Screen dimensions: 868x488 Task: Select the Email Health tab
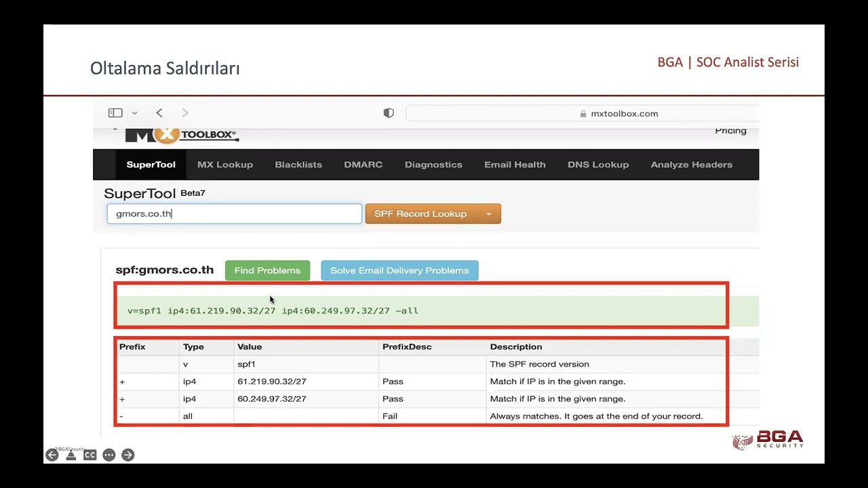[x=515, y=165]
